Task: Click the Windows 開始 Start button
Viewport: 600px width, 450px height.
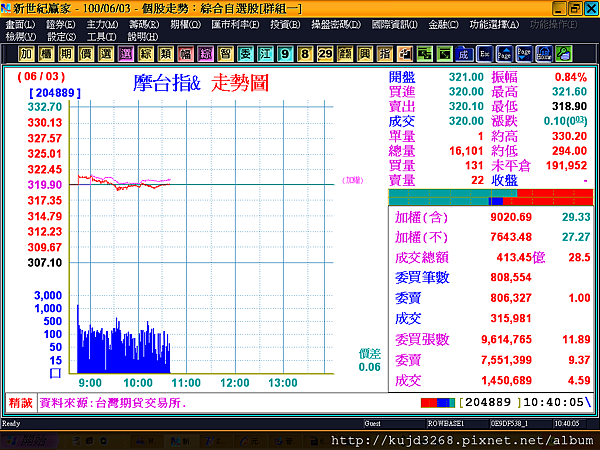Action: pyautogui.click(x=28, y=441)
